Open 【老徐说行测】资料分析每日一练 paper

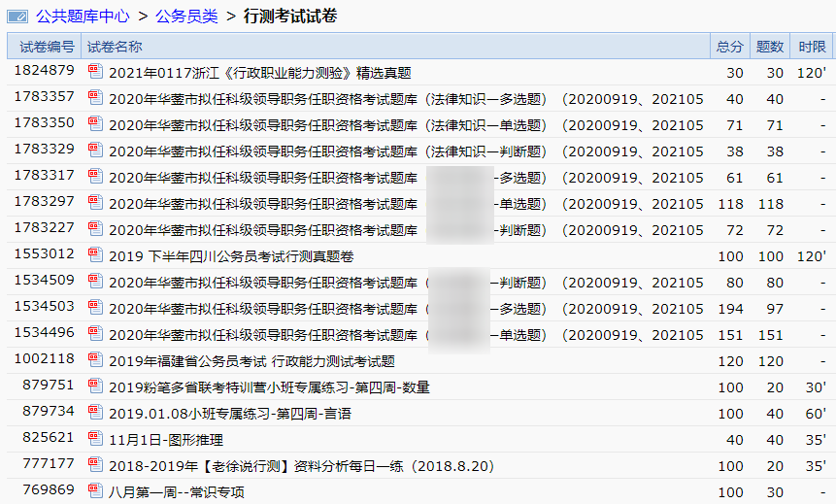[x=301, y=466]
